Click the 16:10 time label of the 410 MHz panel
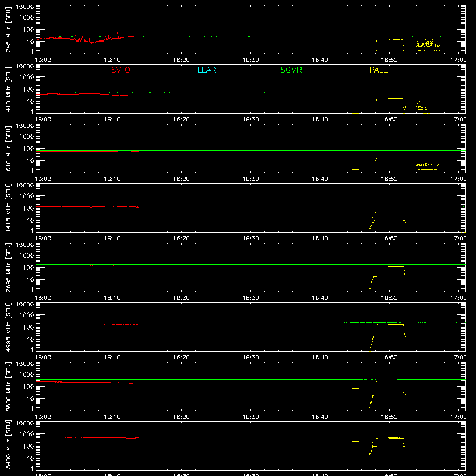This screenshot has height=476, width=476. coord(112,120)
